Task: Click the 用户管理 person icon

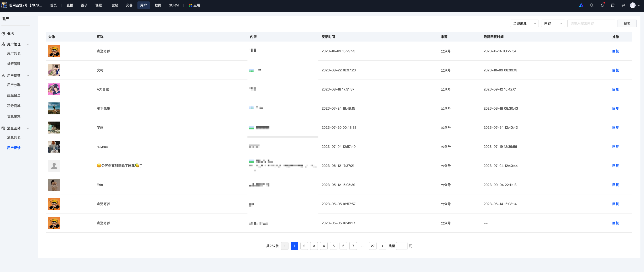Action: [3, 44]
